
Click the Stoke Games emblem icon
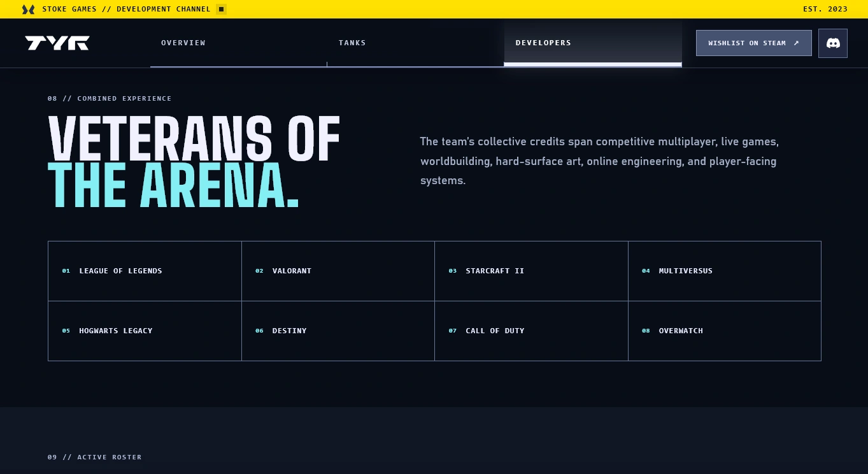pyautogui.click(x=28, y=10)
